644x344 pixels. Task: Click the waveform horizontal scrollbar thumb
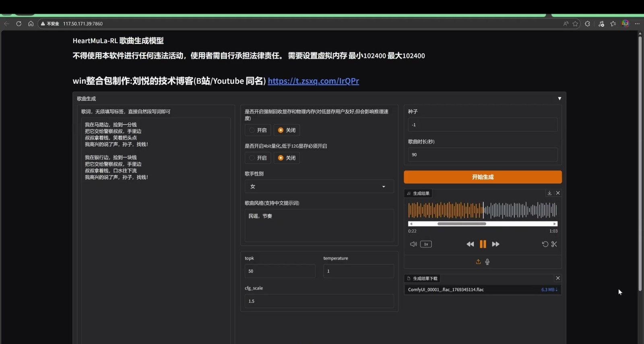click(x=462, y=224)
